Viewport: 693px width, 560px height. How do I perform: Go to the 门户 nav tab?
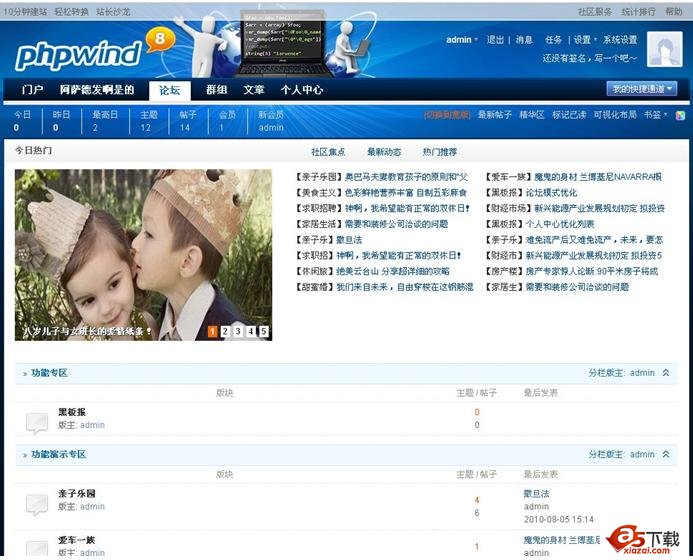click(x=33, y=90)
